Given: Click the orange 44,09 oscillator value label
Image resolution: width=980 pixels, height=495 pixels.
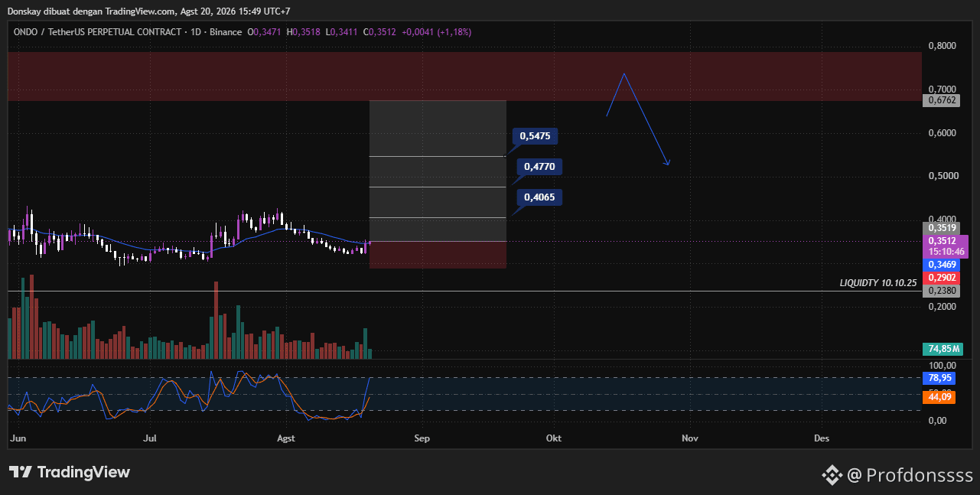Looking at the screenshot, I should tap(939, 397).
